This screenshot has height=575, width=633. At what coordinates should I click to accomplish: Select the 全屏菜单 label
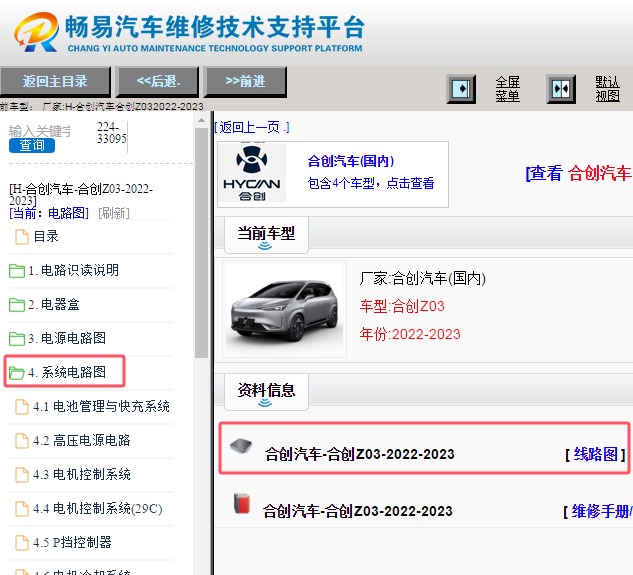[x=507, y=89]
